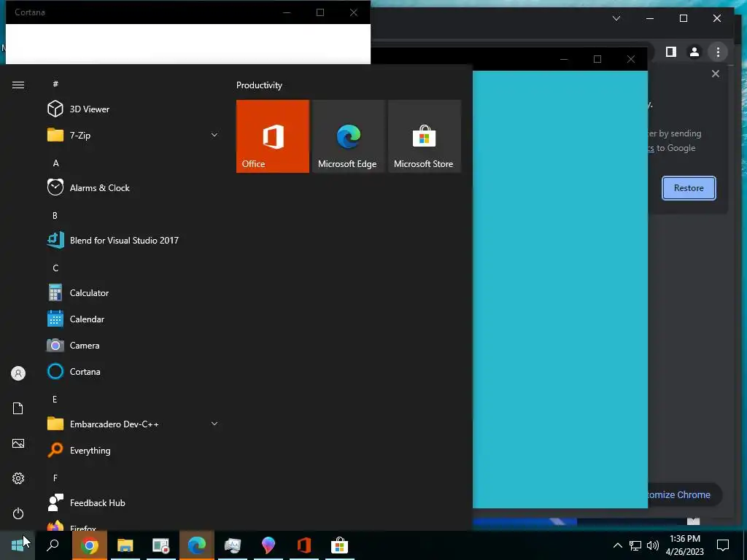This screenshot has width=747, height=560.
Task: Open the Microsoft Edge tile
Action: [x=348, y=136]
